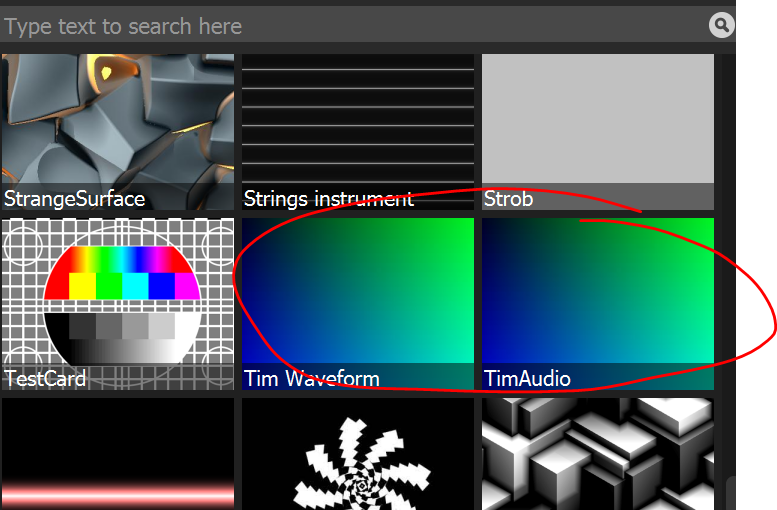This screenshot has height=510, width=777.
Task: Select the monochrome 3D cubes thumbnail
Action: [598, 455]
